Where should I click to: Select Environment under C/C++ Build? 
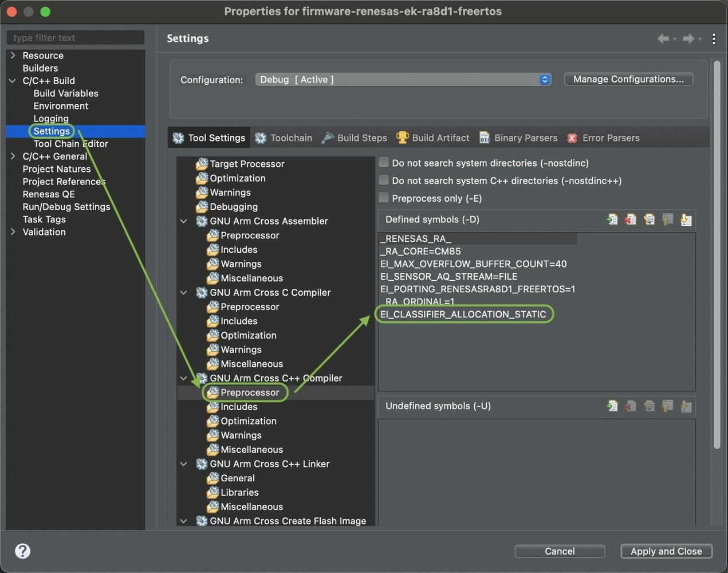[x=61, y=106]
